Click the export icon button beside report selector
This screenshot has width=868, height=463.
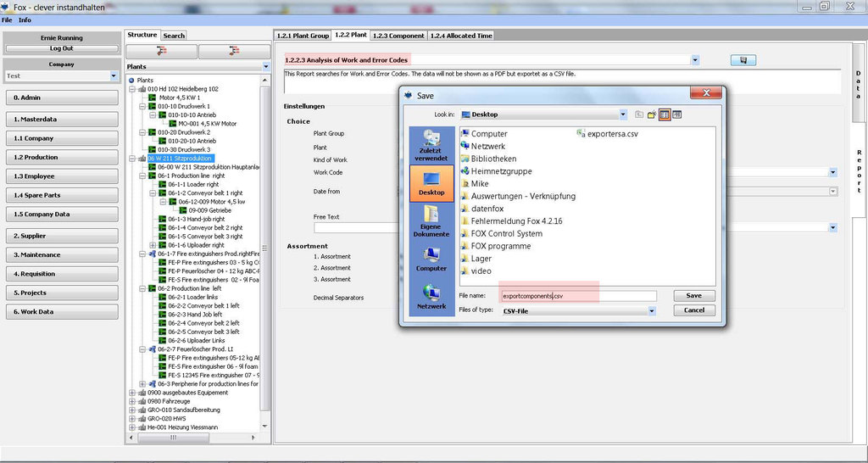pyautogui.click(x=743, y=60)
